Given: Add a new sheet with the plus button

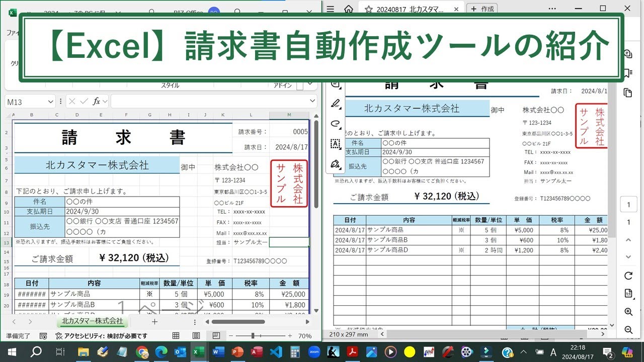Looking at the screenshot, I should 154,321.
